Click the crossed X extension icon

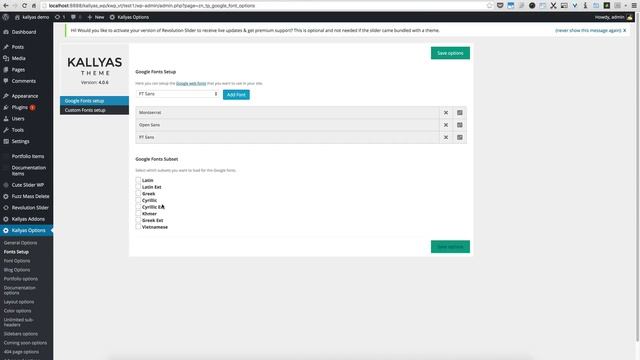553,6
